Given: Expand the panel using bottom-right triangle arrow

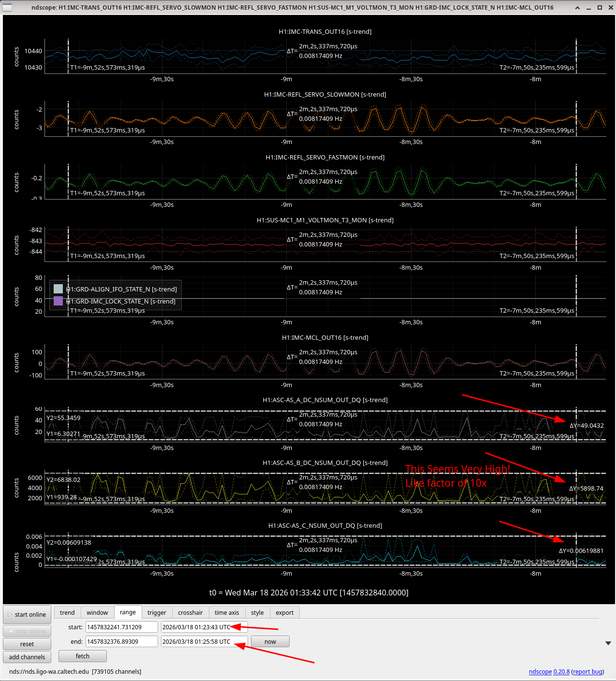Looking at the screenshot, I should pyautogui.click(x=608, y=643).
